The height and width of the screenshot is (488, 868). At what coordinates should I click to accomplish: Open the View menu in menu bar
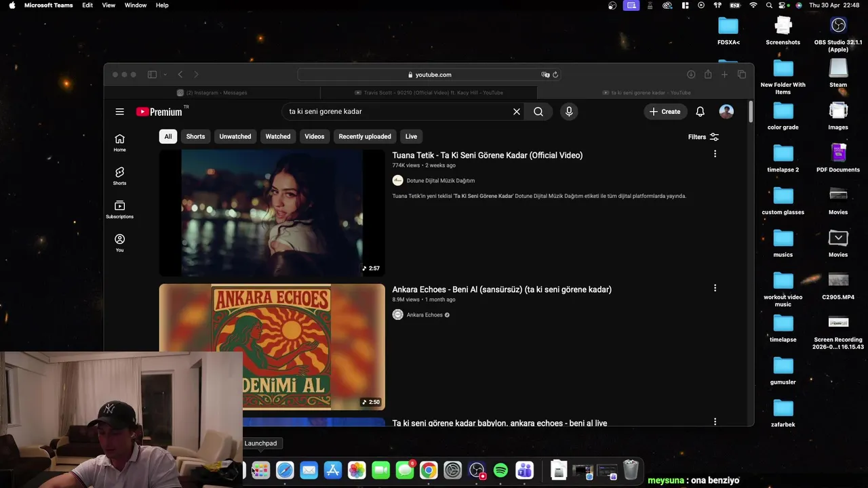108,5
